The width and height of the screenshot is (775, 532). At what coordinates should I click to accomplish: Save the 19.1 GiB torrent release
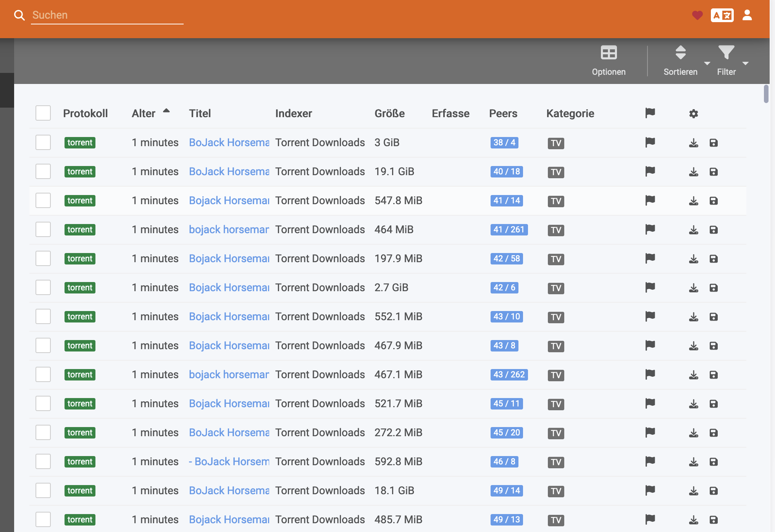(x=713, y=172)
